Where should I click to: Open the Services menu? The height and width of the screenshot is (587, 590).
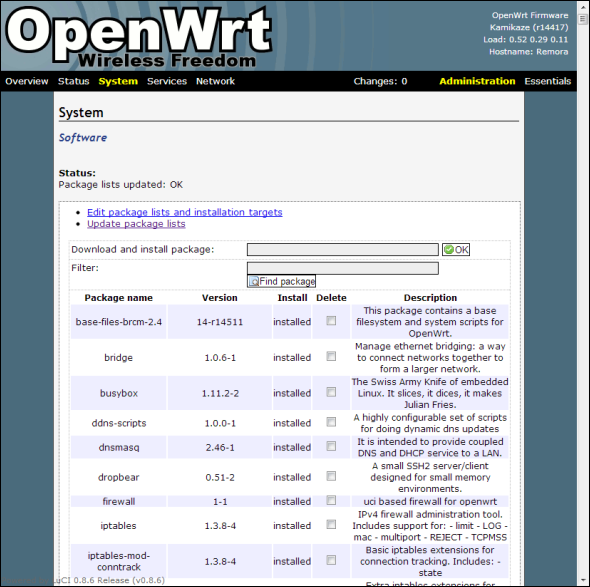pos(167,81)
